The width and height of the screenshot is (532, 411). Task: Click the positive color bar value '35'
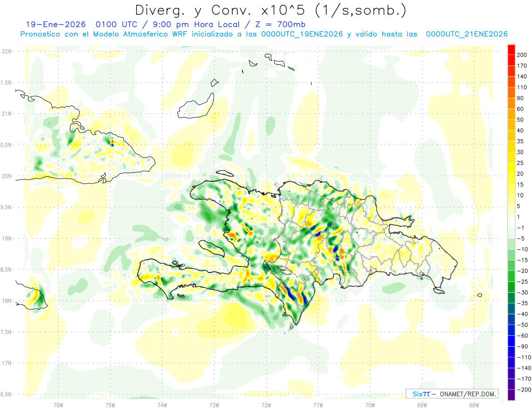pyautogui.click(x=520, y=141)
